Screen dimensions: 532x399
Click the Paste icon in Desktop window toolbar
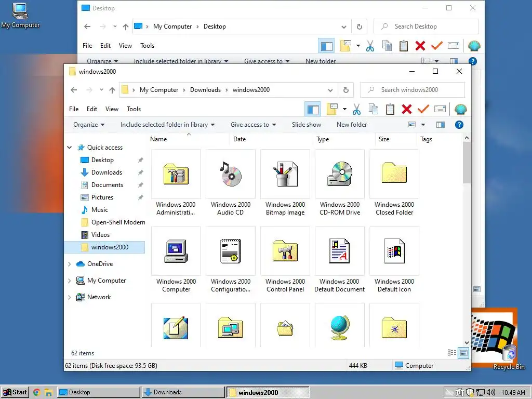(403, 46)
